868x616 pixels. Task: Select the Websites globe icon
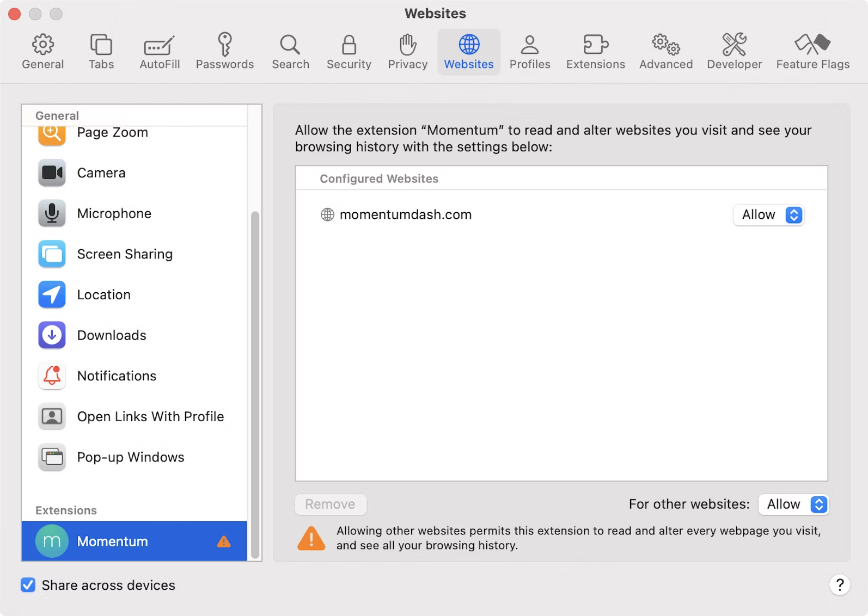469,45
